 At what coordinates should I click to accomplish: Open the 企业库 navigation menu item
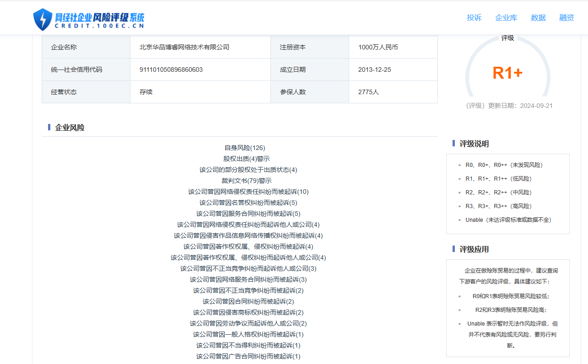pyautogui.click(x=506, y=18)
